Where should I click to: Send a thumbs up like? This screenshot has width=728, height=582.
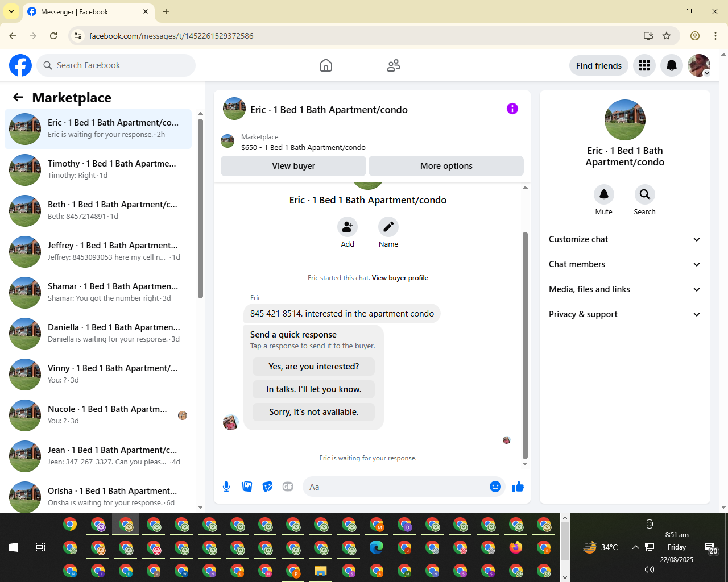[x=518, y=487]
